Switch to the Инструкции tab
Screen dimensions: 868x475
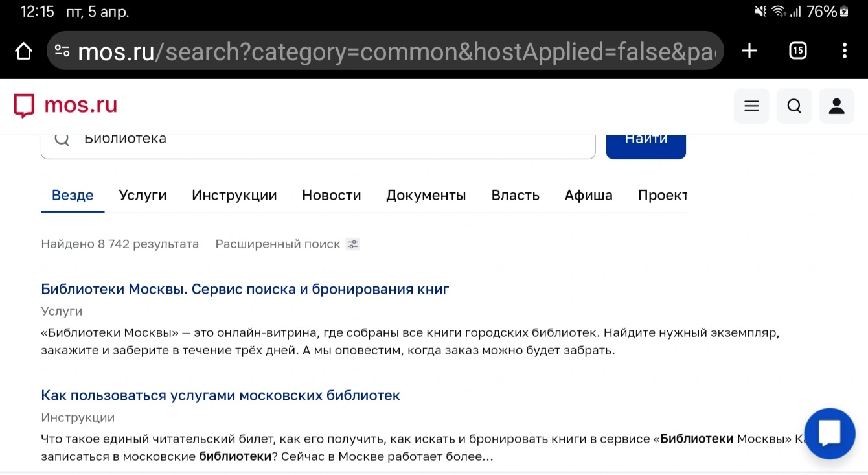(234, 195)
